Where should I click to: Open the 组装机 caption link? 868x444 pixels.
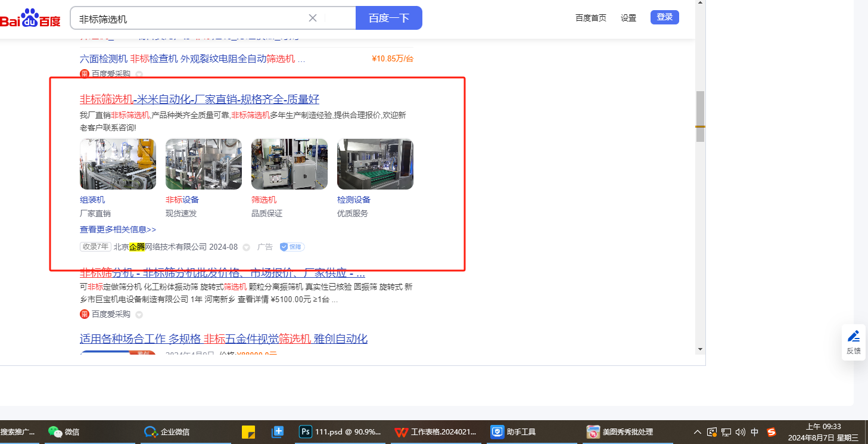pos(92,200)
